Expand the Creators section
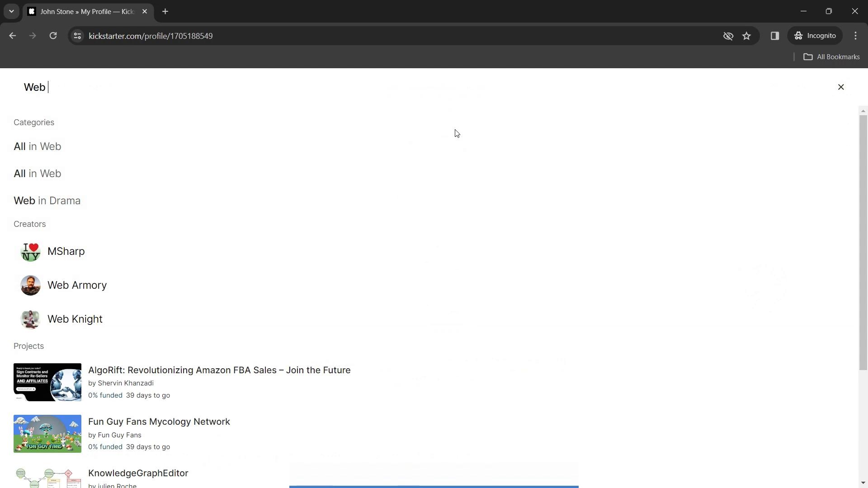 30,224
